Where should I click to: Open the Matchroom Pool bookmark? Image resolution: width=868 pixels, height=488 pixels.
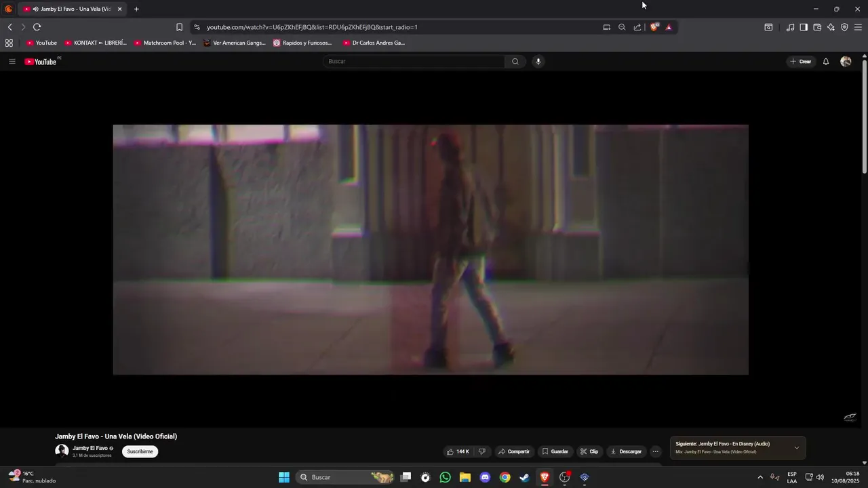coord(165,43)
